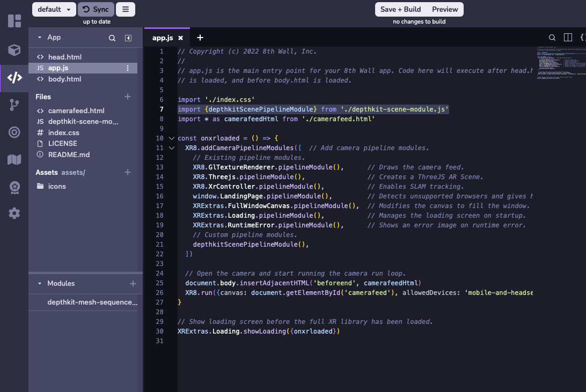Open the dashboard icon in left sidebar
Screen dimensions: 586x392
[x=14, y=21]
